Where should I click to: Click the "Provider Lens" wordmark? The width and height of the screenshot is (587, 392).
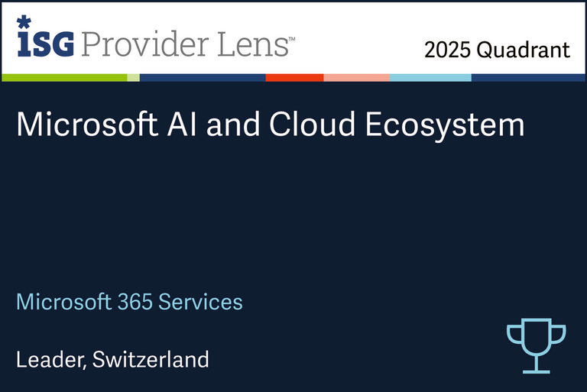[x=183, y=44]
